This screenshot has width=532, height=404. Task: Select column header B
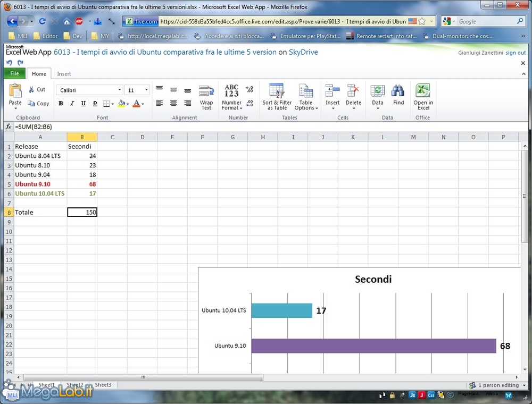(82, 137)
